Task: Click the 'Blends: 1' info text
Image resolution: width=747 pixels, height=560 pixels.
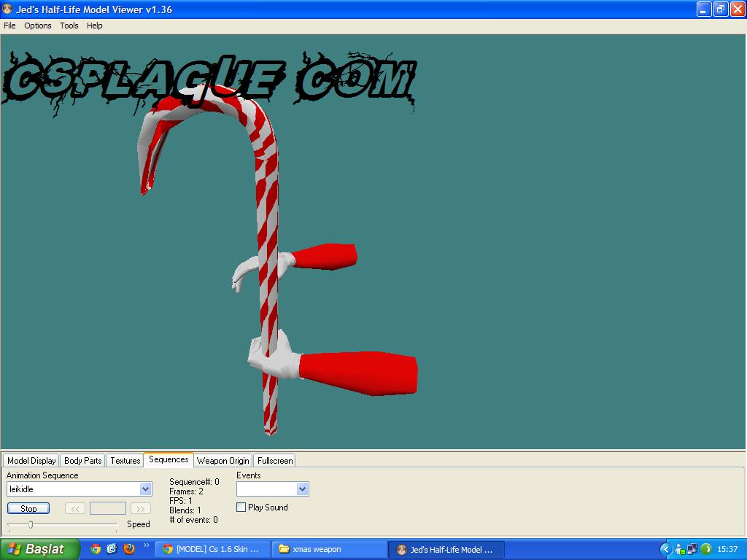Action: 185,510
